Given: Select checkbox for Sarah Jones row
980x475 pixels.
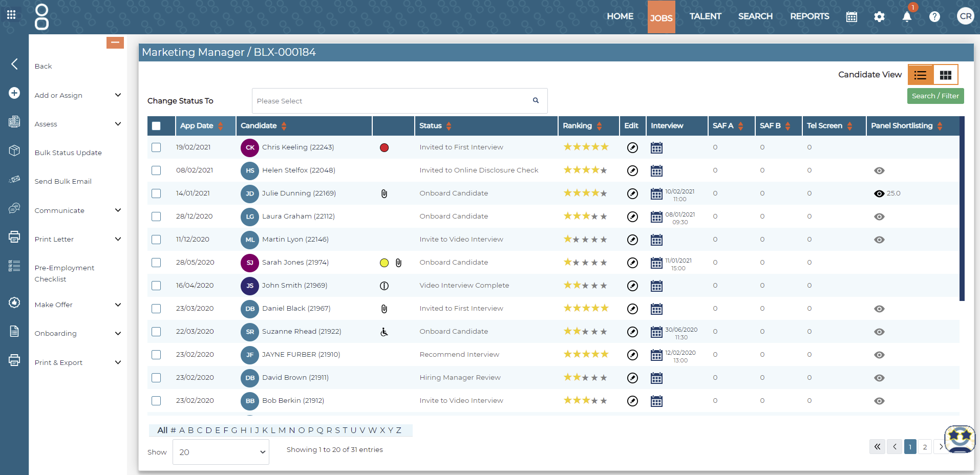Looking at the screenshot, I should [x=156, y=263].
